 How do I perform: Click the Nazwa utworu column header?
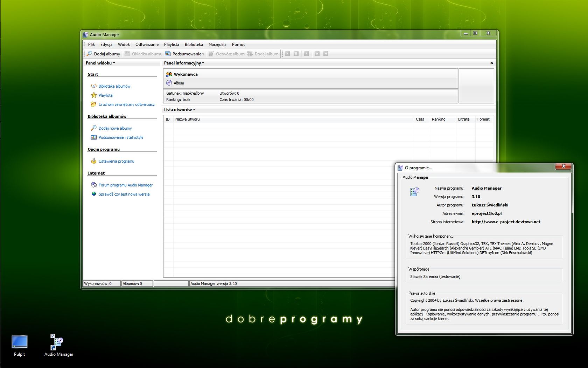(x=294, y=119)
